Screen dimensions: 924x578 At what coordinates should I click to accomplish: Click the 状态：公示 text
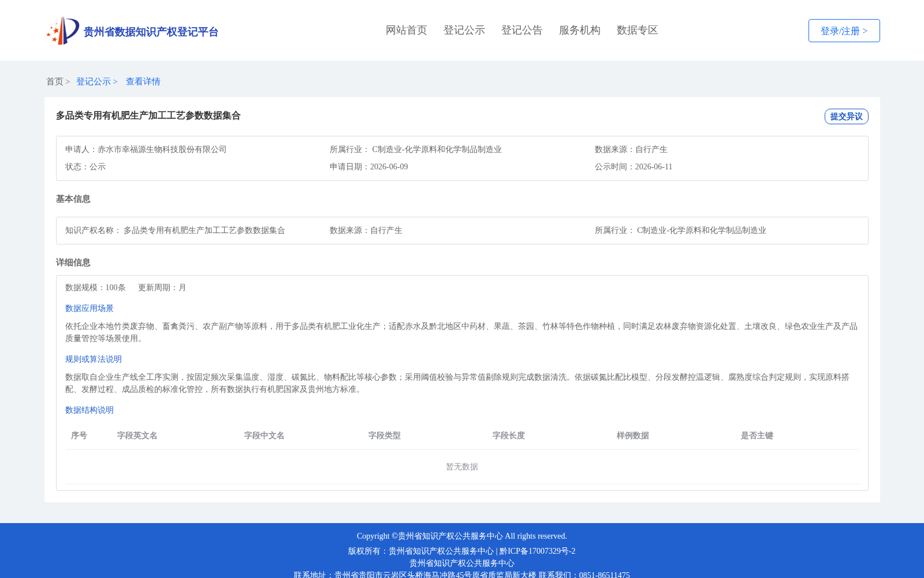click(85, 166)
